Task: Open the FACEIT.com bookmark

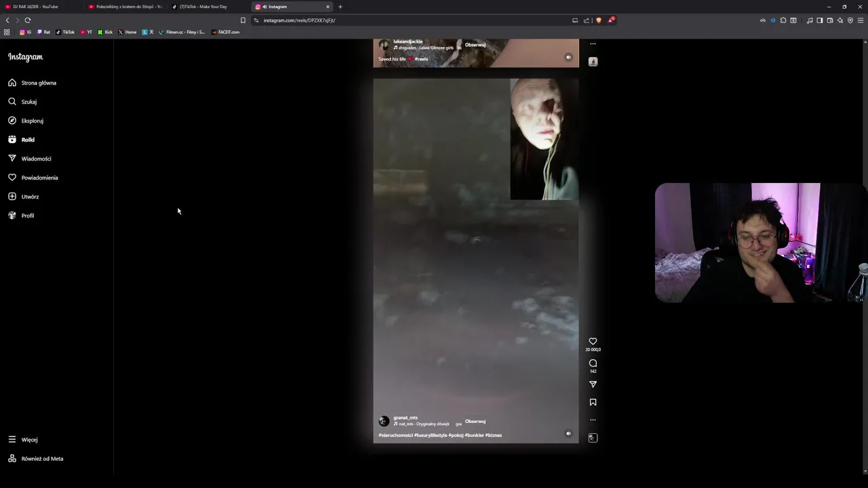Action: pos(225,32)
